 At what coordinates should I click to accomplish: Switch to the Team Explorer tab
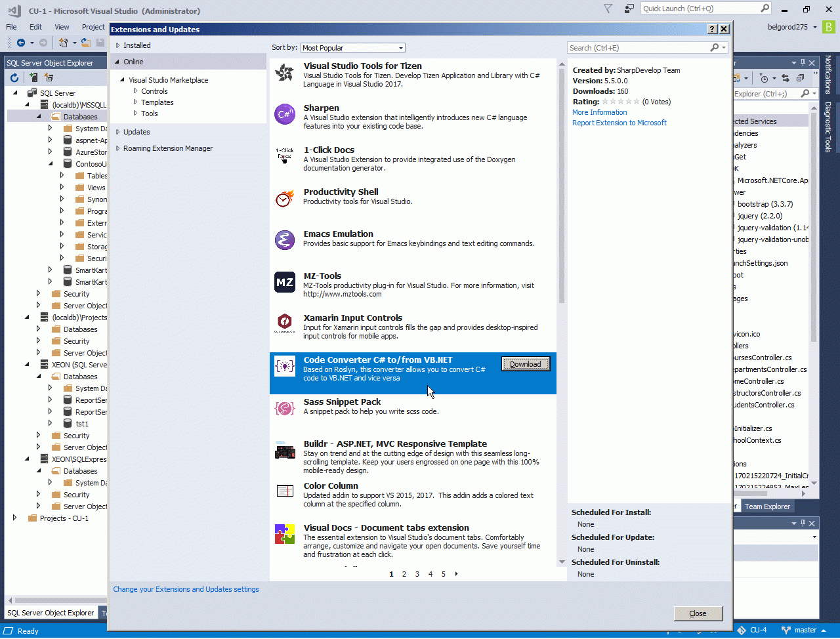[x=767, y=506]
